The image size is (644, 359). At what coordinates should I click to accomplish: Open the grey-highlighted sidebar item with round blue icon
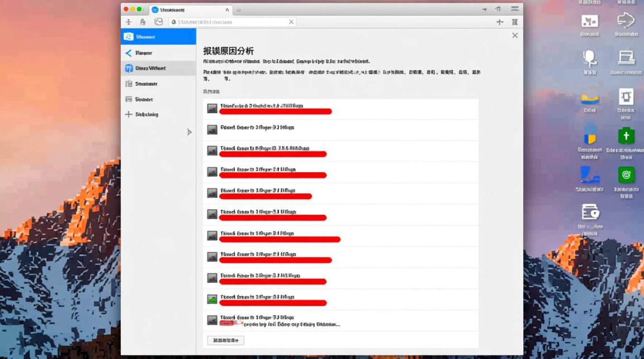click(158, 68)
